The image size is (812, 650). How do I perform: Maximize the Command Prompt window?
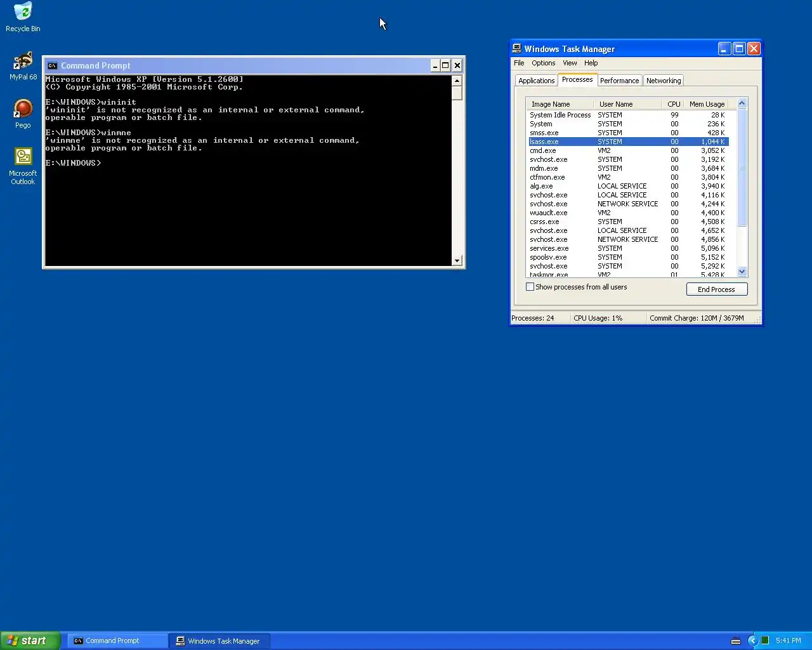tap(445, 65)
